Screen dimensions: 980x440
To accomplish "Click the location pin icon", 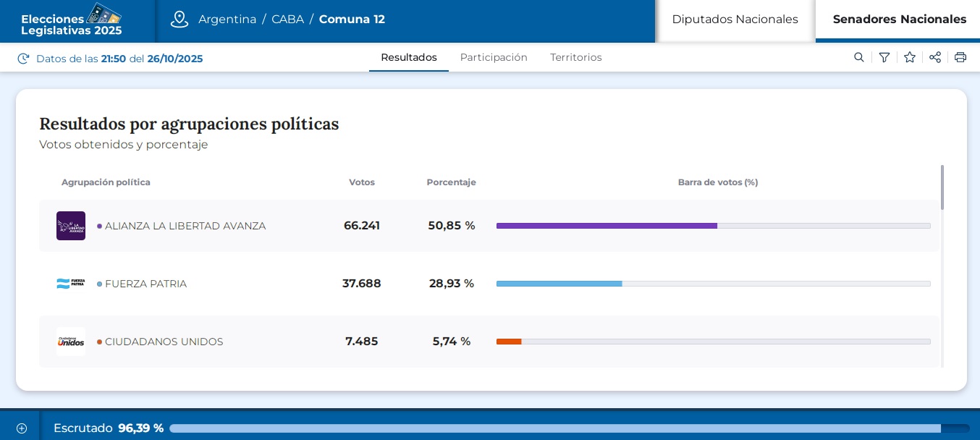I will pyautogui.click(x=179, y=20).
